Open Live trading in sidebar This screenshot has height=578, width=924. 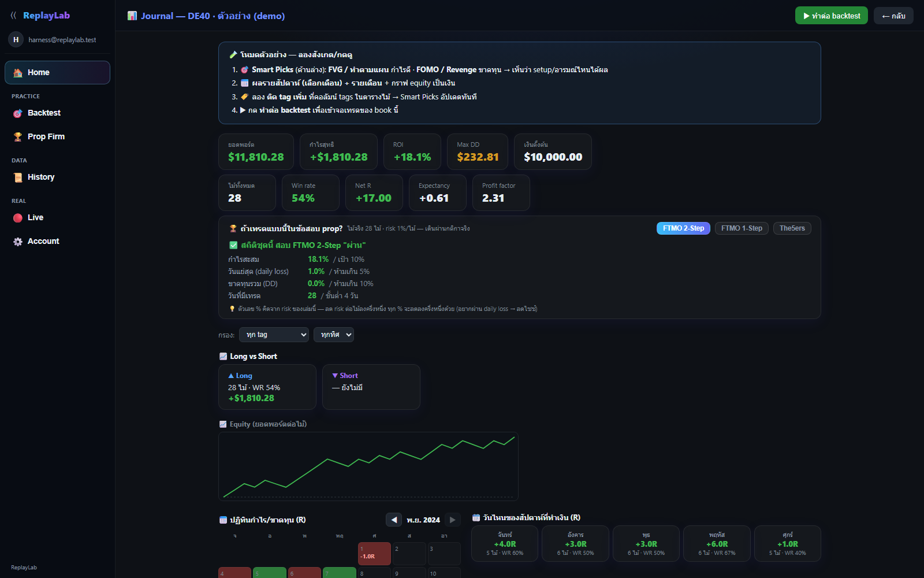pos(57,217)
